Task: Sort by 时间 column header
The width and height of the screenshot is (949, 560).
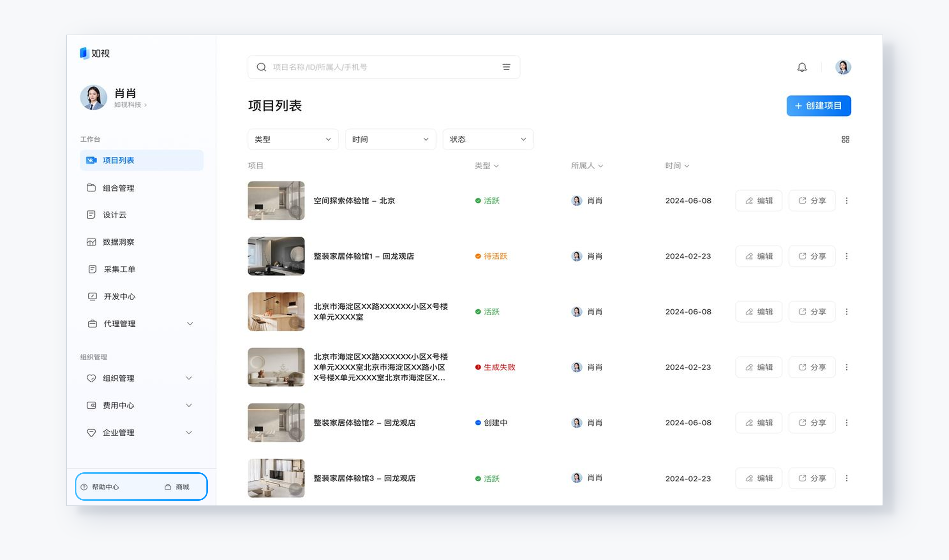Action: 677,165
